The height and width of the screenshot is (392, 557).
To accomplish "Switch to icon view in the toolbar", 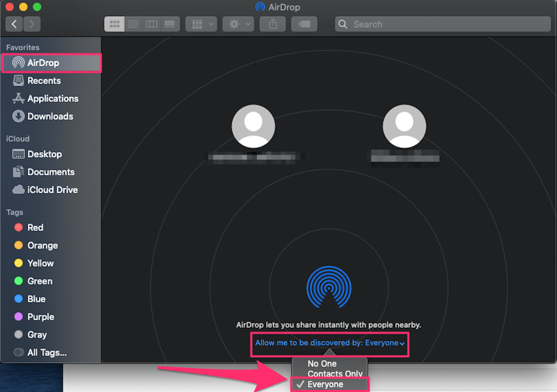I will 114,24.
